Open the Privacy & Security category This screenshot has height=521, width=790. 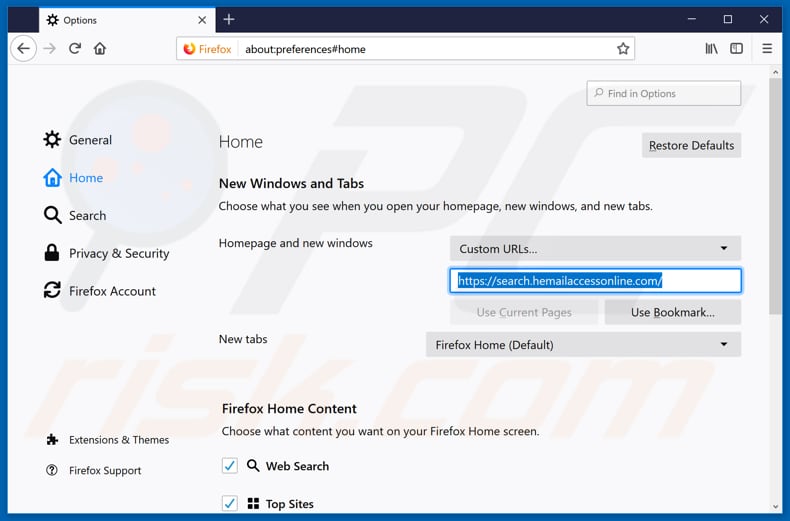pos(106,253)
